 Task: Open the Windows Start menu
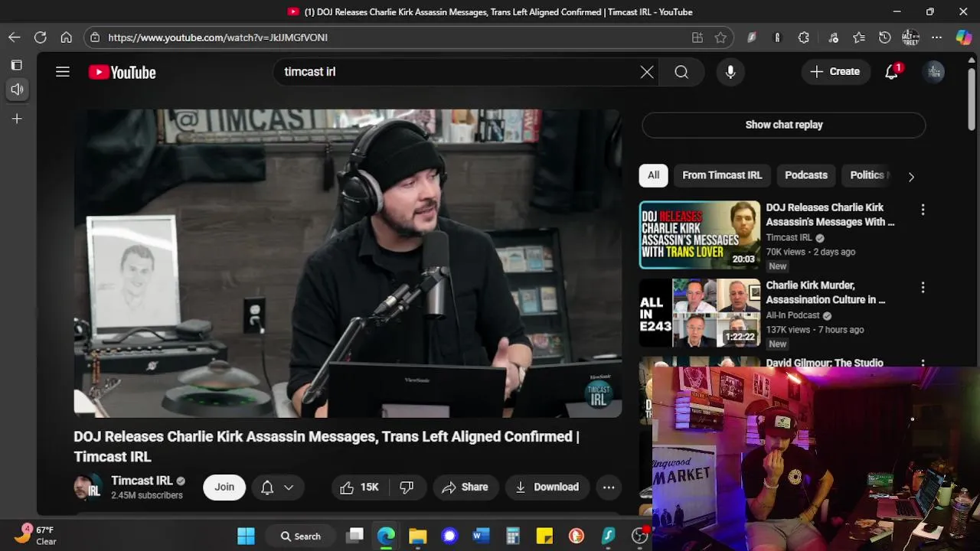coord(246,536)
